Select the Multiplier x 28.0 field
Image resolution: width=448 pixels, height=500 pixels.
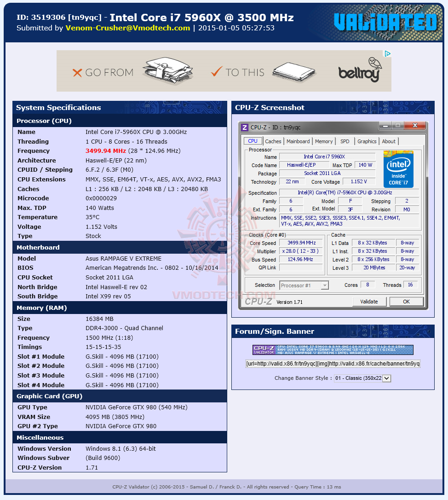301,251
